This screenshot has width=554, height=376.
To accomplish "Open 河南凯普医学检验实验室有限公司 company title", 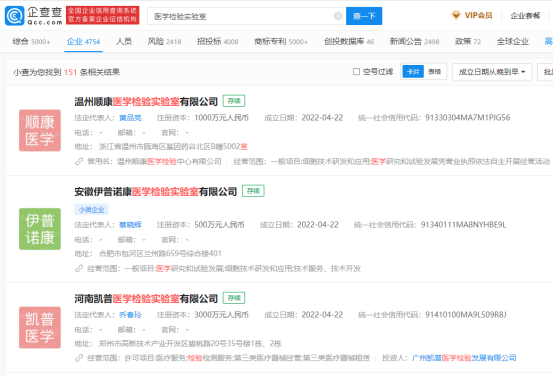I will [146, 299].
